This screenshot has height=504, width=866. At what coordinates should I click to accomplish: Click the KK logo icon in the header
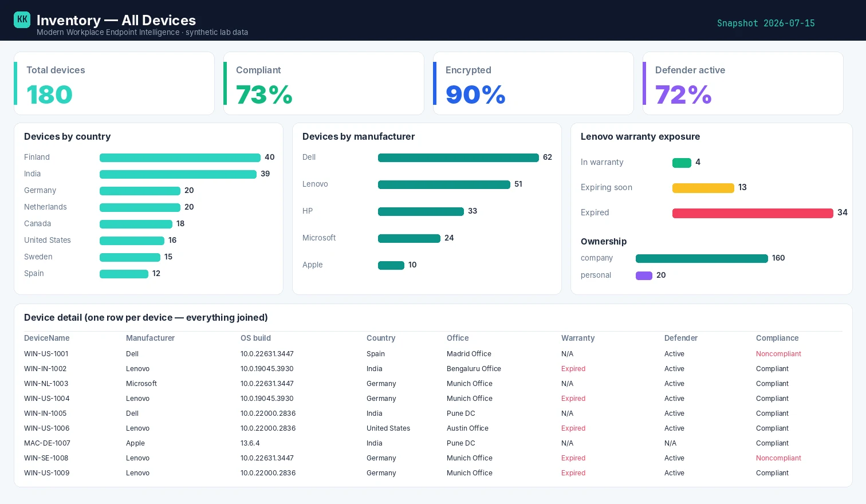click(x=22, y=19)
